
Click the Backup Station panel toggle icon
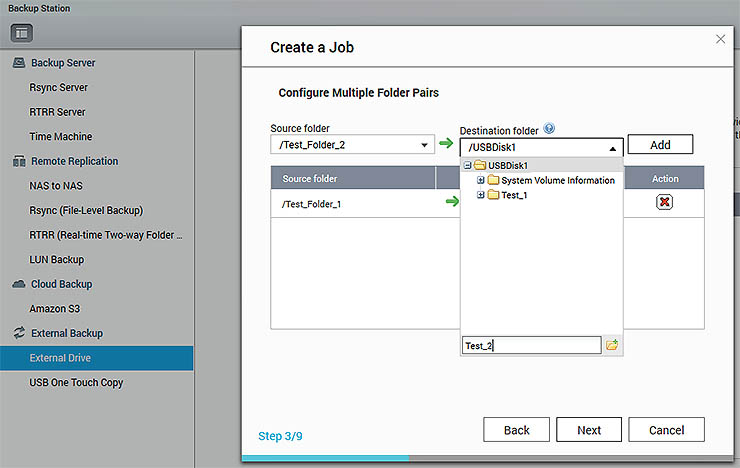point(23,32)
